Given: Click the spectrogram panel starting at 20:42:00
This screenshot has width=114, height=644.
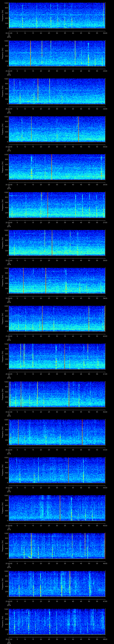Looking at the screenshot, I should click(57, 432).
